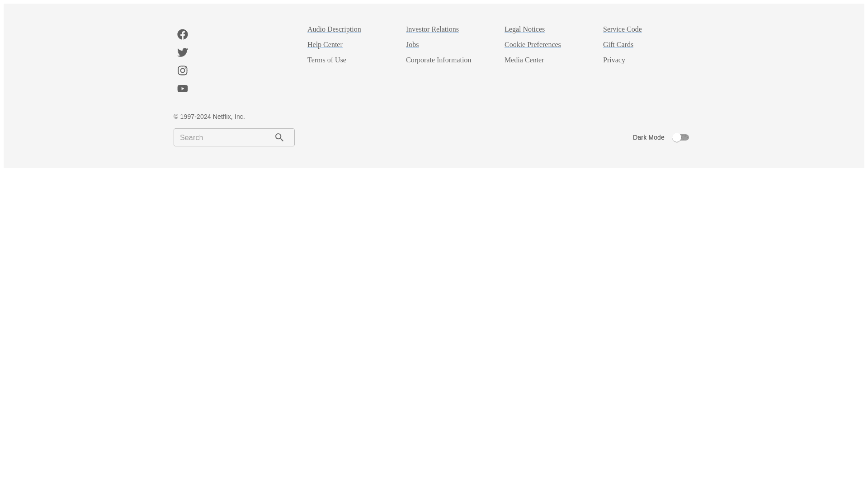View Corporate Information page
Image resolution: width=868 pixels, height=488 pixels.
pos(438,60)
